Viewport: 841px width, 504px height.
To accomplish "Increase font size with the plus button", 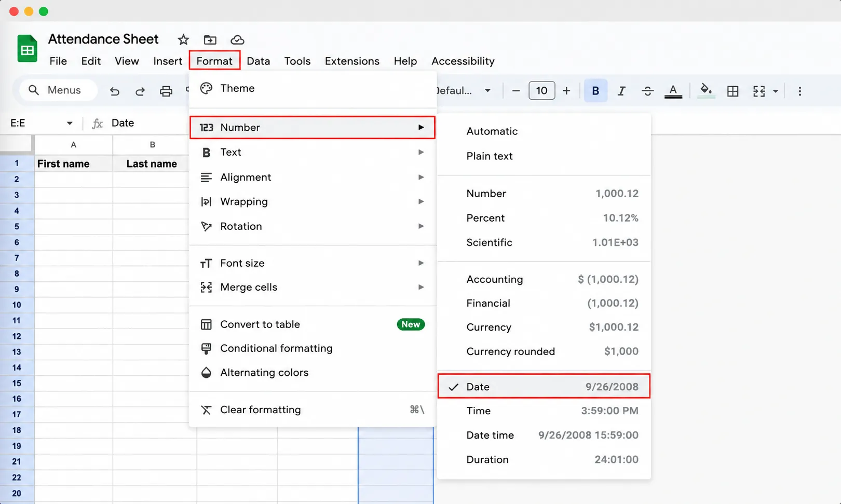I will (566, 91).
